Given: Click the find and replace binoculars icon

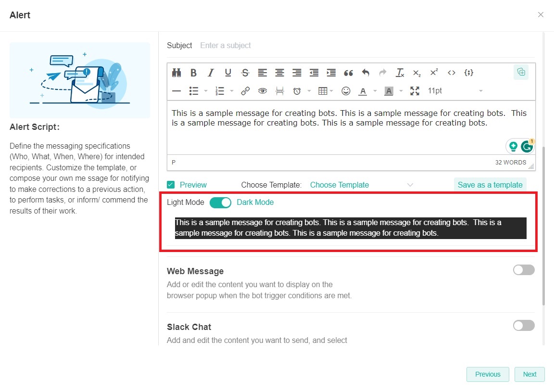Looking at the screenshot, I should 176,73.
